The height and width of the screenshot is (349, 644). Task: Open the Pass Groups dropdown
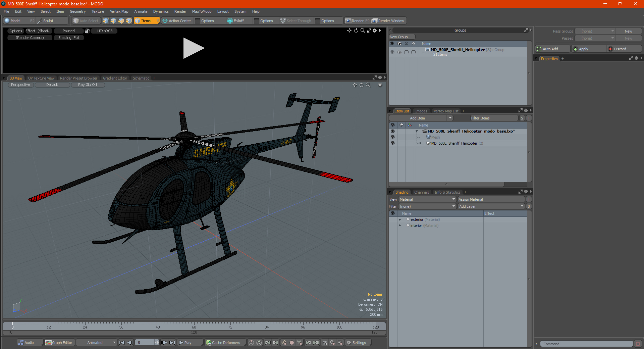pyautogui.click(x=595, y=31)
